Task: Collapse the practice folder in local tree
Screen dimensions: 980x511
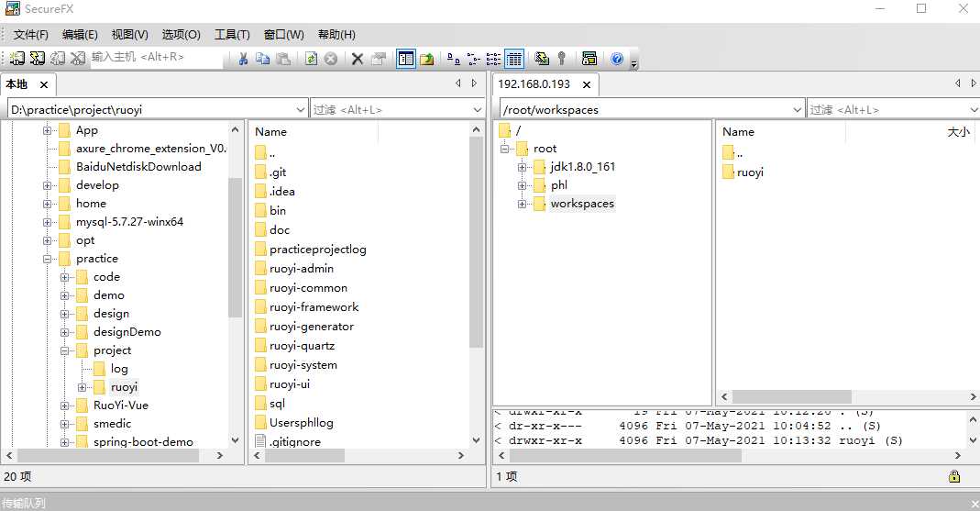Action: (48, 259)
